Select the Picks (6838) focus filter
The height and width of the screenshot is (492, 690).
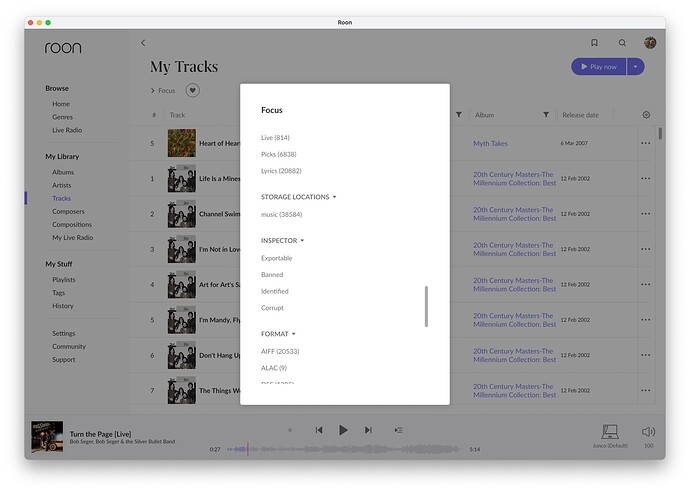(x=279, y=154)
